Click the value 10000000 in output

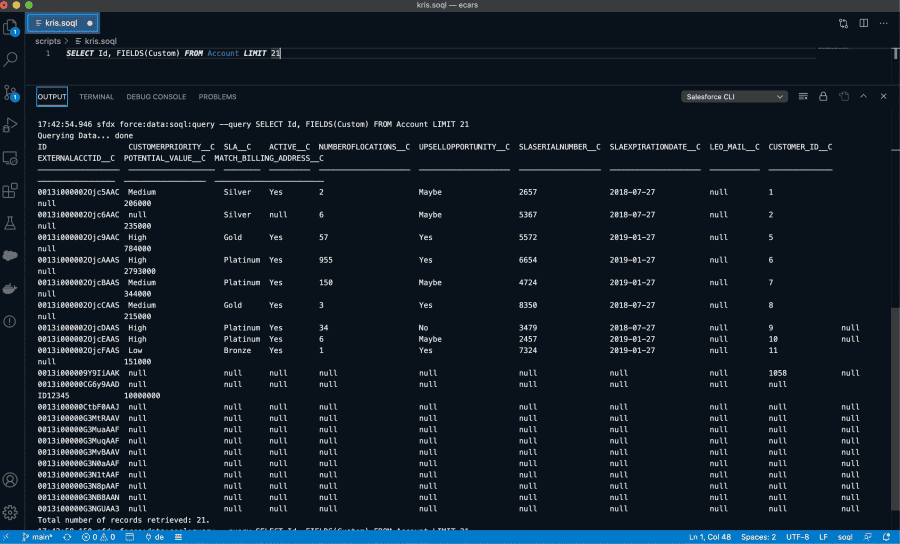click(x=142, y=396)
